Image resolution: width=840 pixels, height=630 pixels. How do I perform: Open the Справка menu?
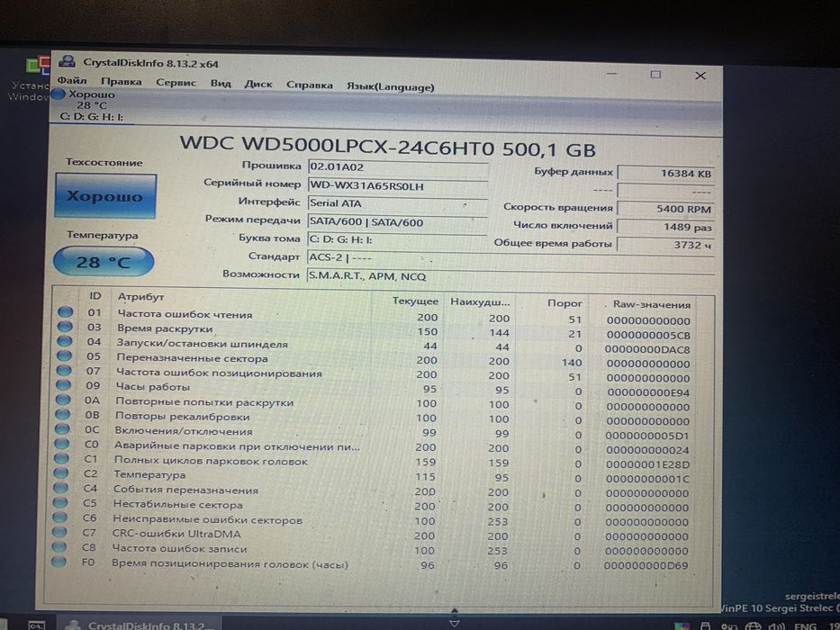tap(309, 85)
